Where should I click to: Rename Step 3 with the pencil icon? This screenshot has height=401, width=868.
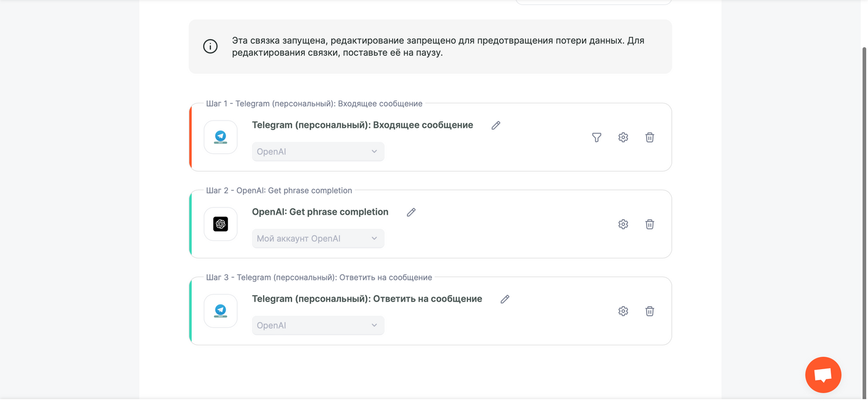pyautogui.click(x=505, y=299)
